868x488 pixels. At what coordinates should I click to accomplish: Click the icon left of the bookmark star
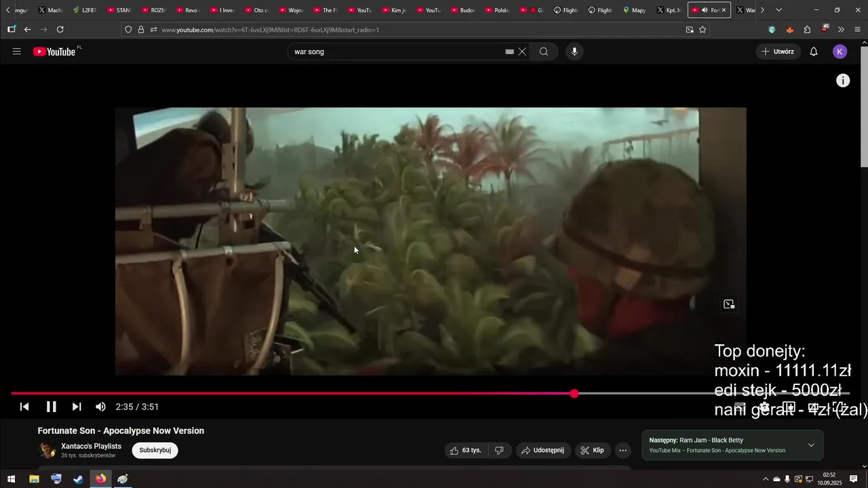690,30
